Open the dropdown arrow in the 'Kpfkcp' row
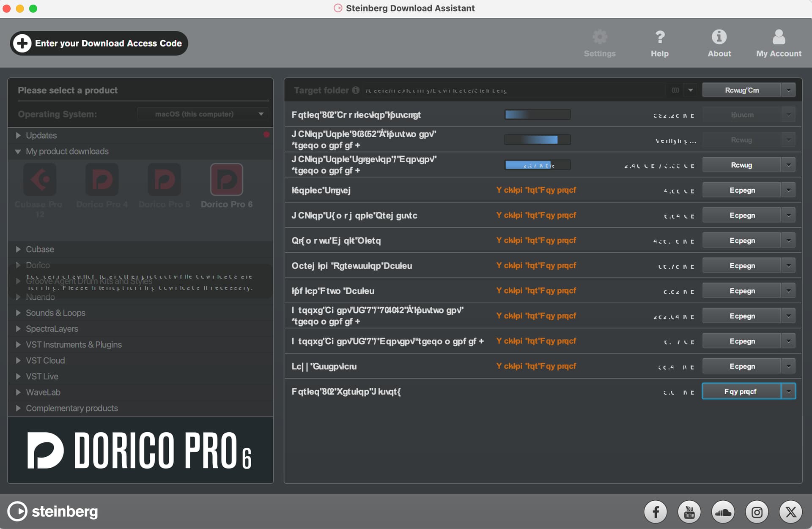The width and height of the screenshot is (812, 529). pos(789,291)
